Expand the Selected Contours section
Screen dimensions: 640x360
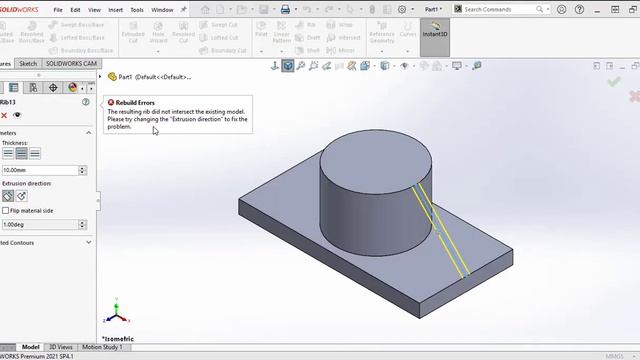pos(89,242)
